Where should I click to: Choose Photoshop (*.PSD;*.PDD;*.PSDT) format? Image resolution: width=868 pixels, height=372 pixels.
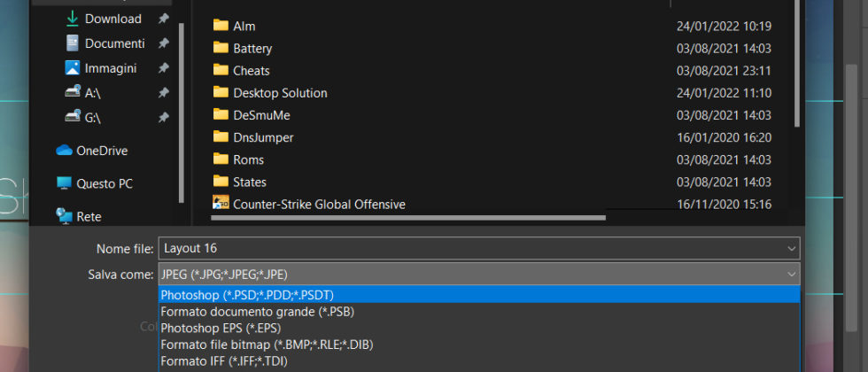(479, 294)
